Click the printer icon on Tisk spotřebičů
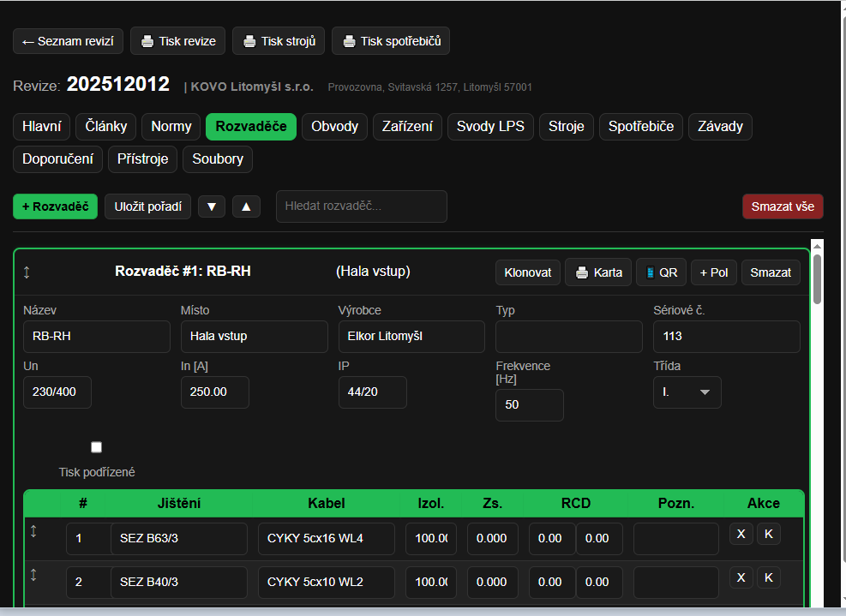 (349, 41)
